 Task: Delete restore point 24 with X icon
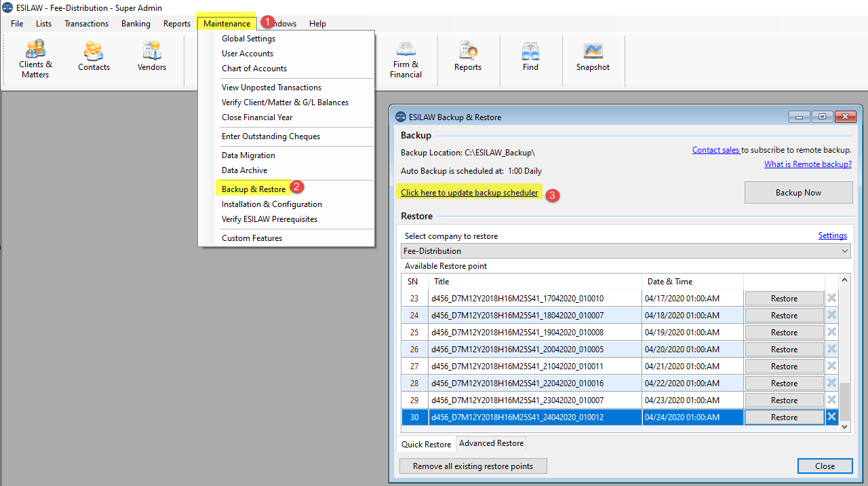tap(831, 315)
